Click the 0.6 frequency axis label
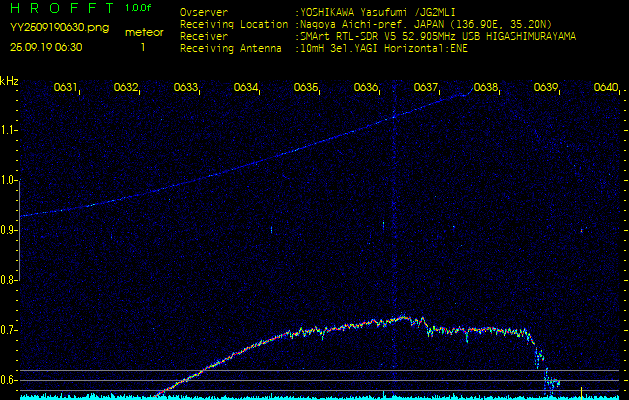629x400 pixels. (10, 380)
